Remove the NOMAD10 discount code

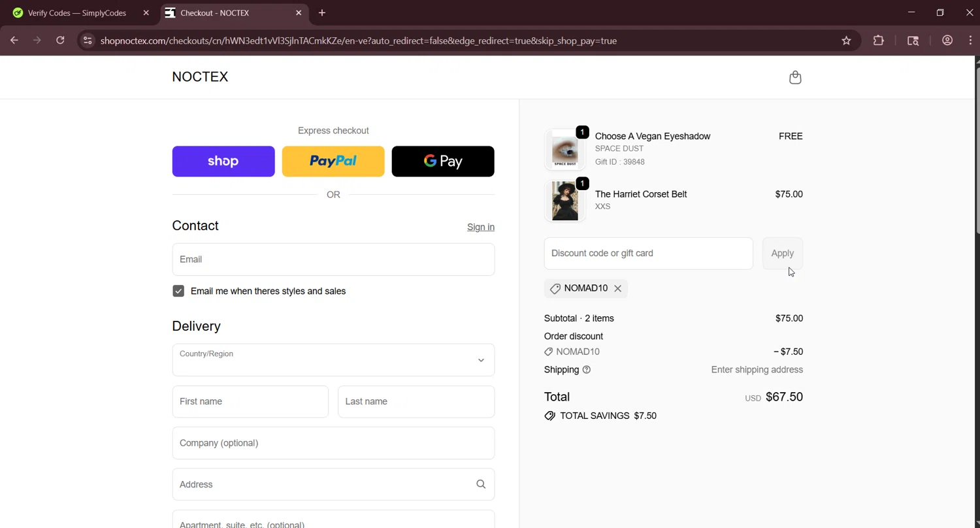(617, 288)
